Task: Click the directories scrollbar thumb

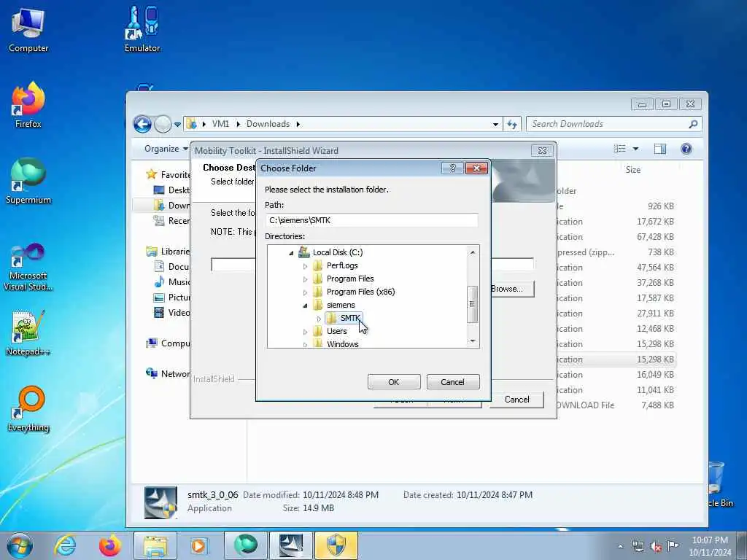Action: click(472, 304)
